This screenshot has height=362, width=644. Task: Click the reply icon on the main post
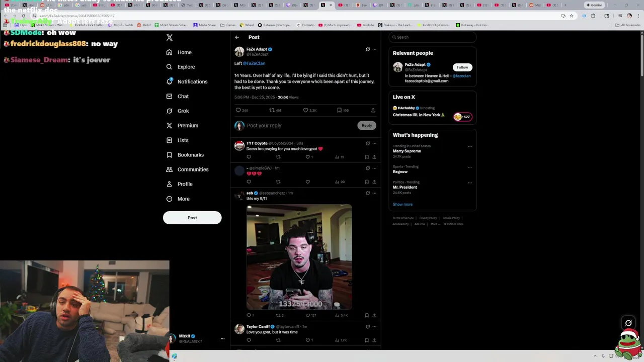coord(238,110)
